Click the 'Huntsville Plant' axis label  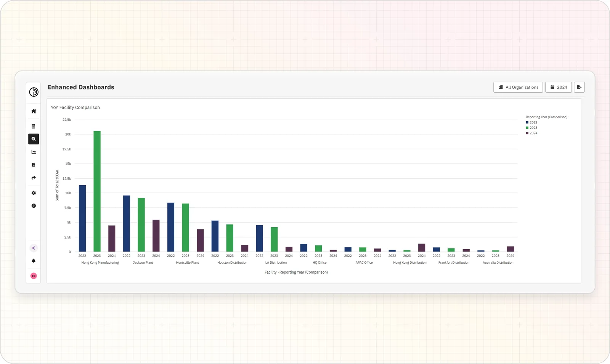(187, 263)
